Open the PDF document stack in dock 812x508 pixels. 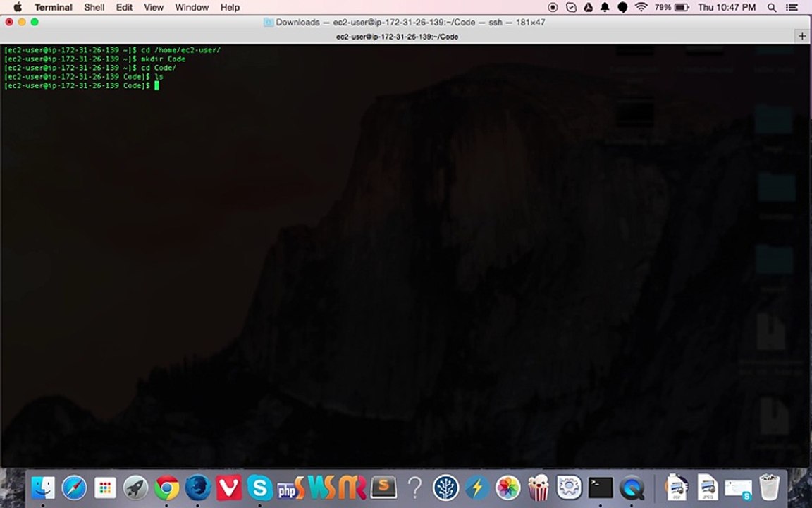click(x=677, y=488)
